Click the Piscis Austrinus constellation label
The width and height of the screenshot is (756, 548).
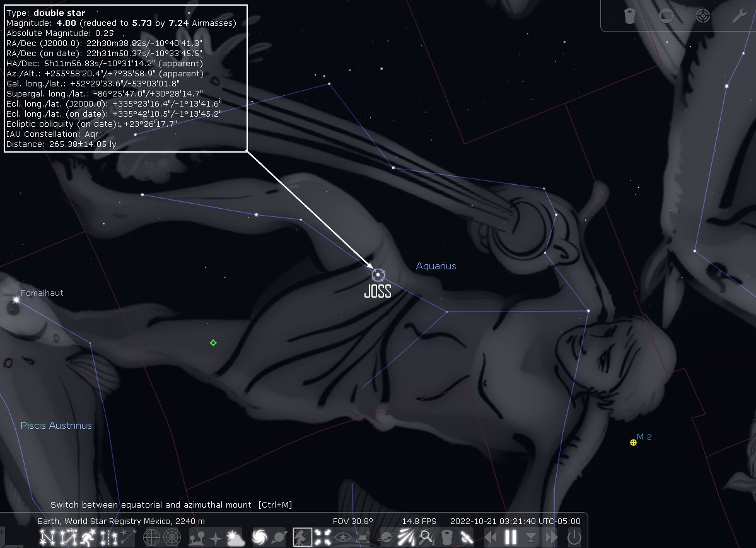[56, 426]
